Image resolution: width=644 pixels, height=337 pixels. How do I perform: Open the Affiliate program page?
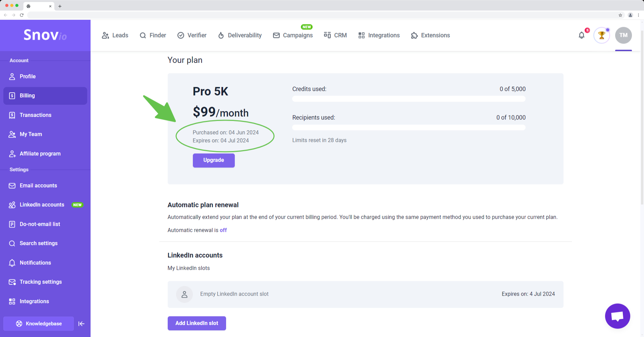[45, 154]
